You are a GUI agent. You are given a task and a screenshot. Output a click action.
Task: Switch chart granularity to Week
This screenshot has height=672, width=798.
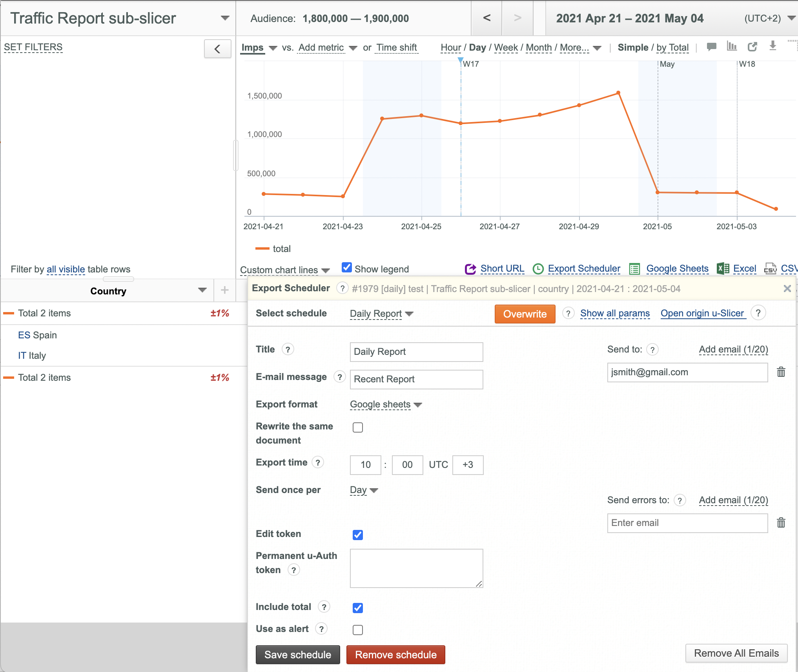click(x=506, y=47)
